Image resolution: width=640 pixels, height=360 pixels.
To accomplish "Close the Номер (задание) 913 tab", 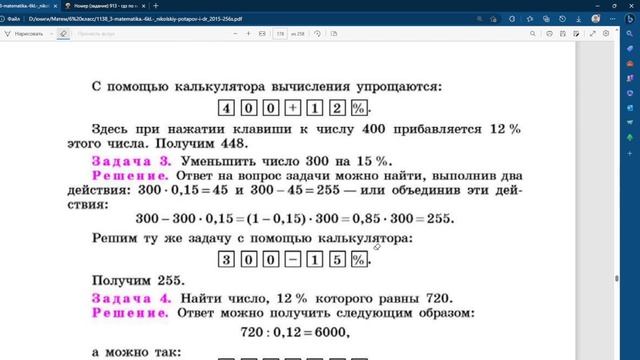I will (x=144, y=6).
